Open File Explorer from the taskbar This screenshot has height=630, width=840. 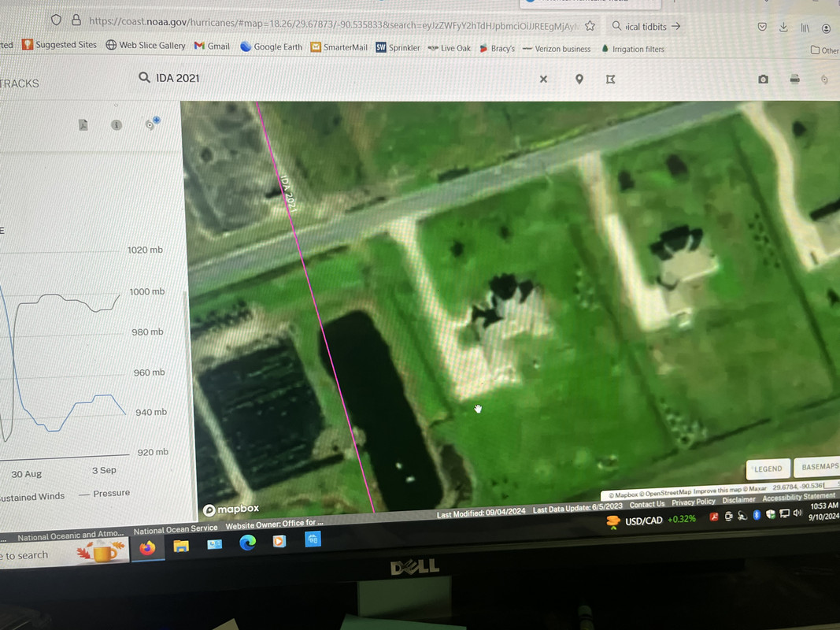point(181,547)
